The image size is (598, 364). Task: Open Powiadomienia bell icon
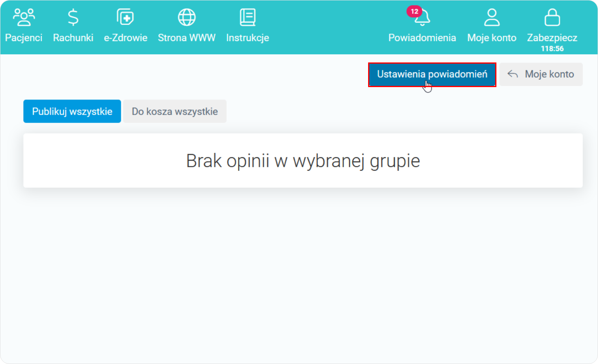point(422,18)
